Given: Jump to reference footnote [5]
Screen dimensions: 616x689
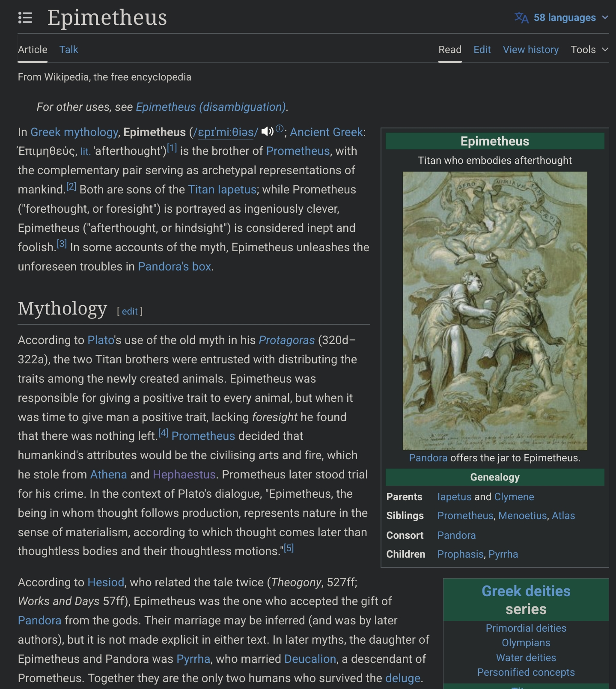Looking at the screenshot, I should tap(289, 548).
